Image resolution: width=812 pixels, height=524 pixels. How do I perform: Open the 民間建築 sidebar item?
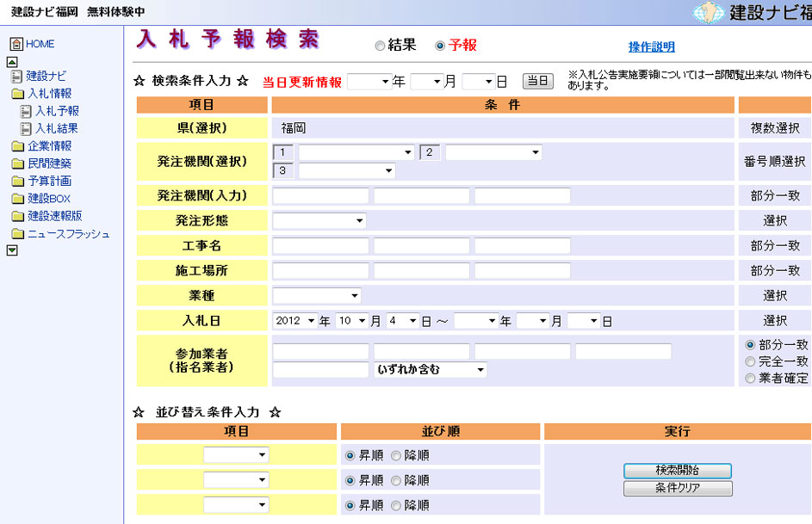pos(50,164)
